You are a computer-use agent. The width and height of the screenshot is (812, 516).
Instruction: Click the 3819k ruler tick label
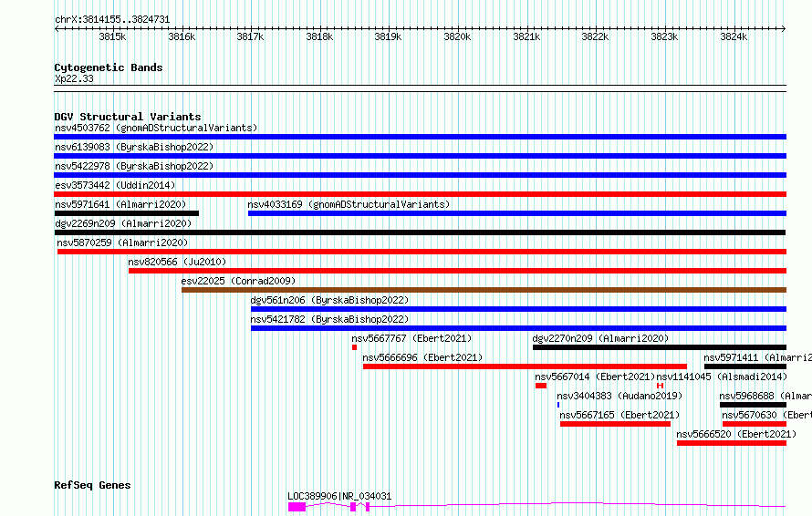(388, 37)
